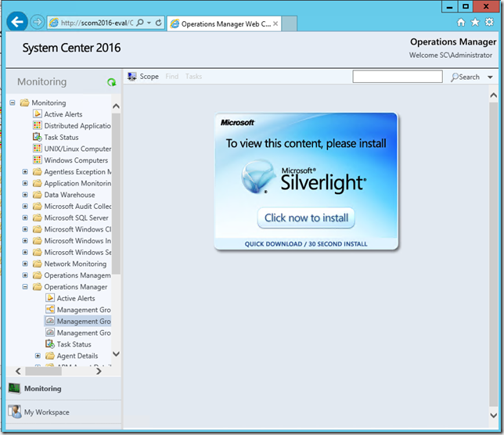Image resolution: width=504 pixels, height=435 pixels.
Task: Select Application Monitoring tree label
Action: click(77, 183)
